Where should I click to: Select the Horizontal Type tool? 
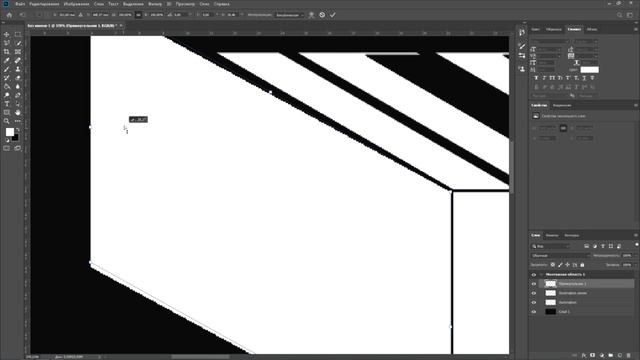7,104
